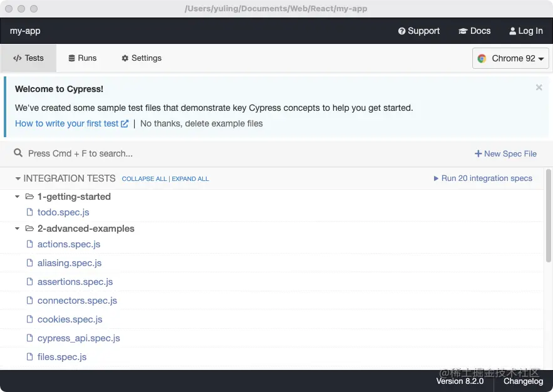The image size is (553, 392).
Task: Click Version 8.2.0 in footer
Action: pyautogui.click(x=460, y=381)
